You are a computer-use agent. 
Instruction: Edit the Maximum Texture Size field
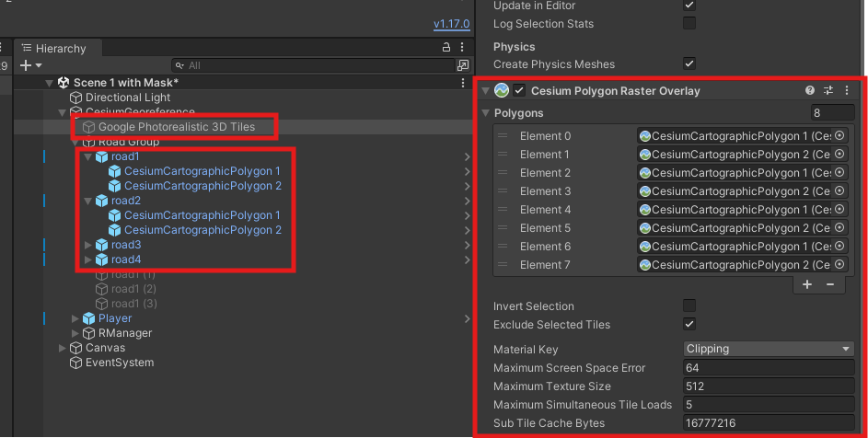point(769,386)
